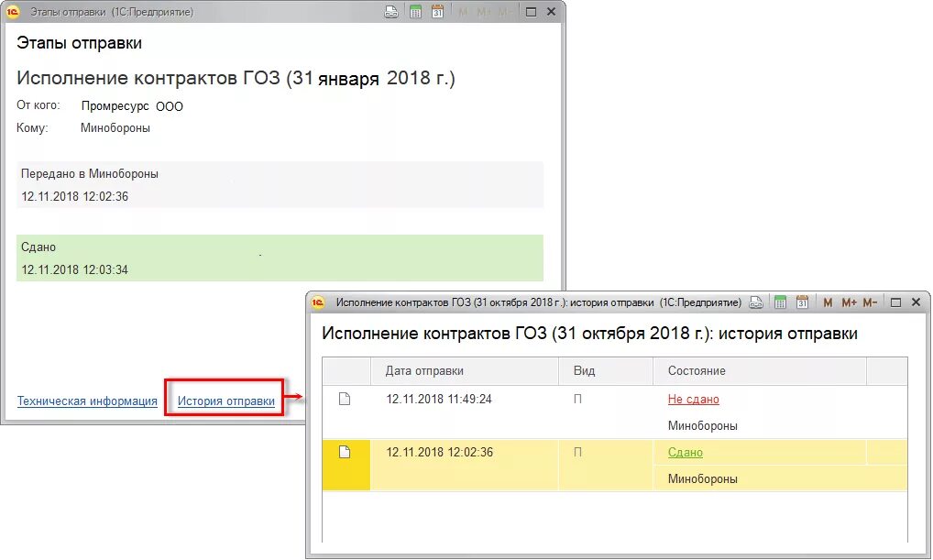Click M- button in история отправки window
Screen dimensions: 933x560
click(870, 302)
